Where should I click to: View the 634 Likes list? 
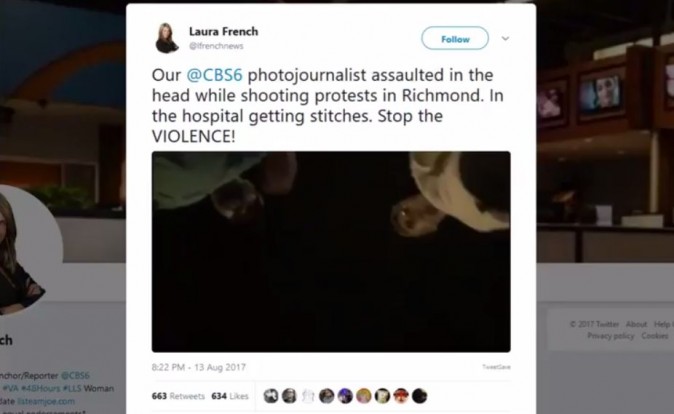tap(230, 396)
